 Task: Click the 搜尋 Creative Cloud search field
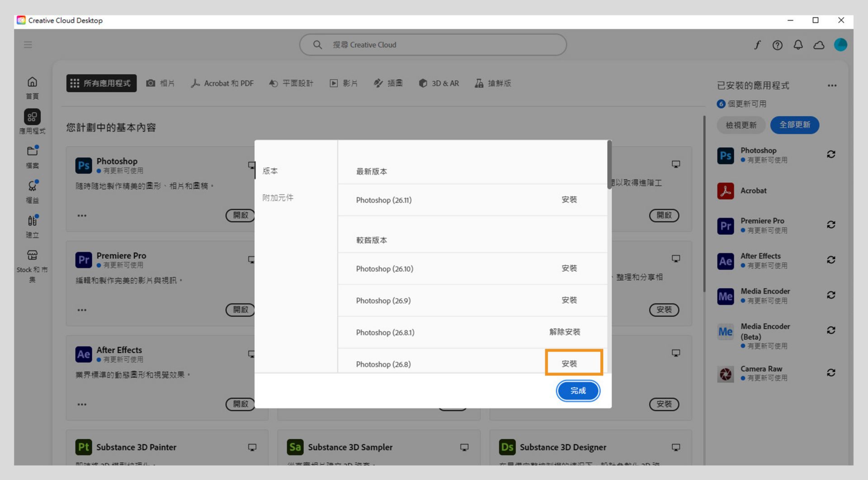click(433, 45)
